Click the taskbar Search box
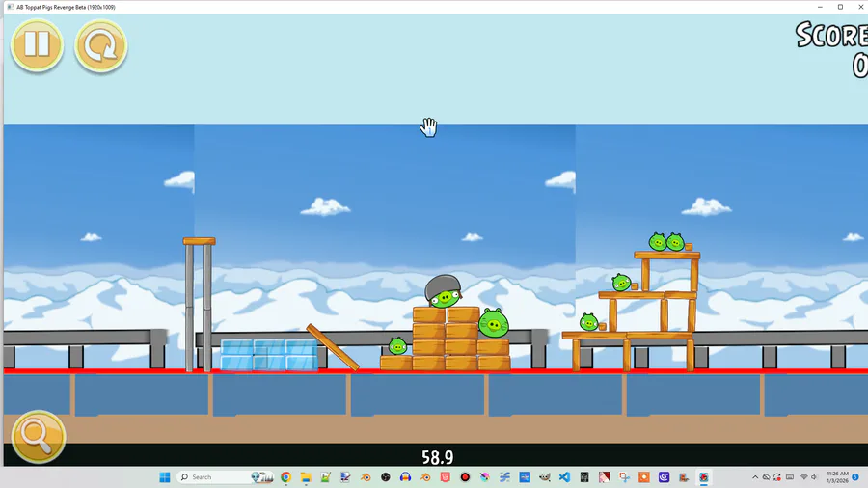 226,477
